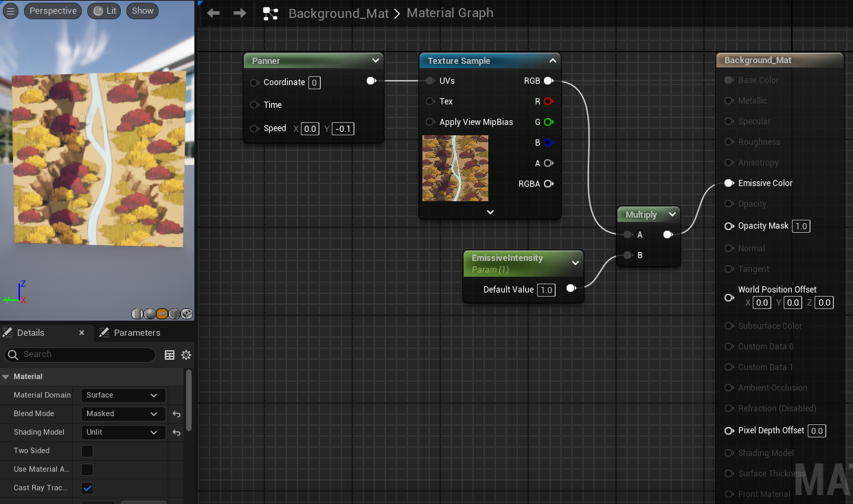
Task: Click the Multiply node output pin
Action: (668, 235)
